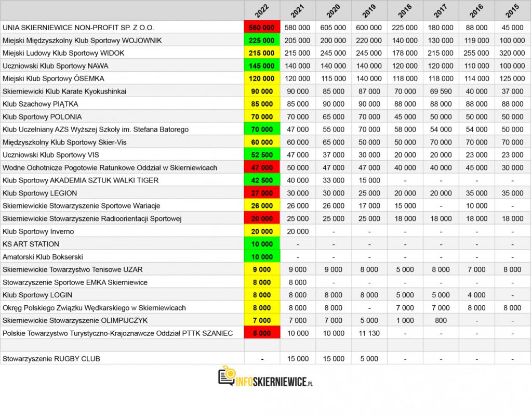Select the 2020 column header
Screen dimensions: 532x417
click(334, 11)
